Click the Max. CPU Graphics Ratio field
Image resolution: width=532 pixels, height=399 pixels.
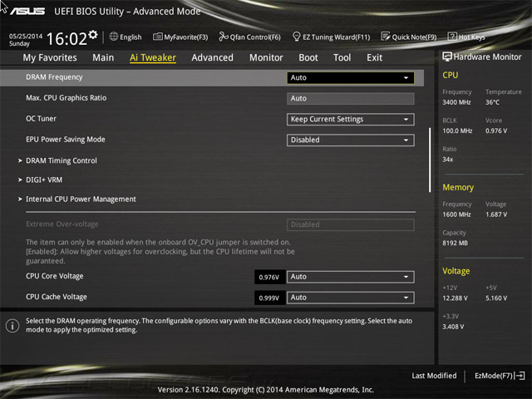point(351,99)
